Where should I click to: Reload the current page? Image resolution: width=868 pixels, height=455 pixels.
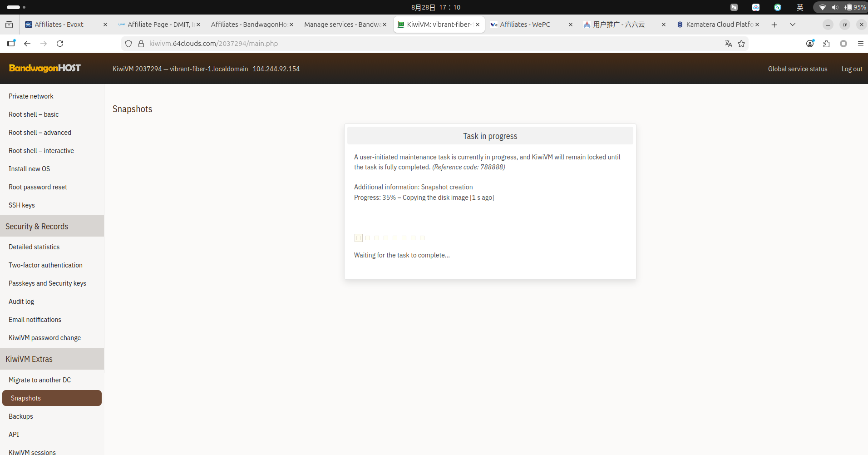[x=60, y=44]
